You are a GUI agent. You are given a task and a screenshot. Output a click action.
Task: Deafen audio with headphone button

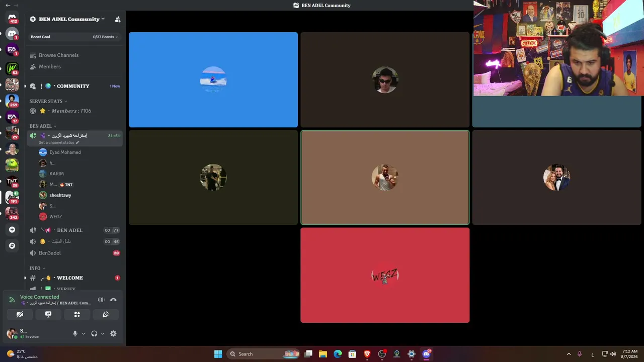click(x=94, y=333)
